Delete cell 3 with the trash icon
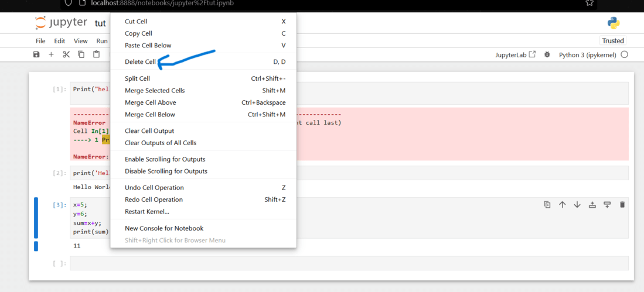This screenshot has height=292, width=644. [x=622, y=205]
